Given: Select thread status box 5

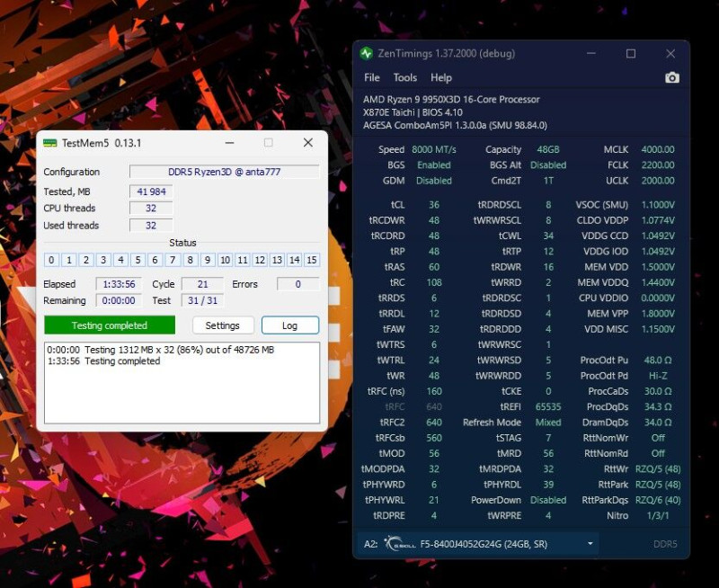Looking at the screenshot, I should 138,260.
